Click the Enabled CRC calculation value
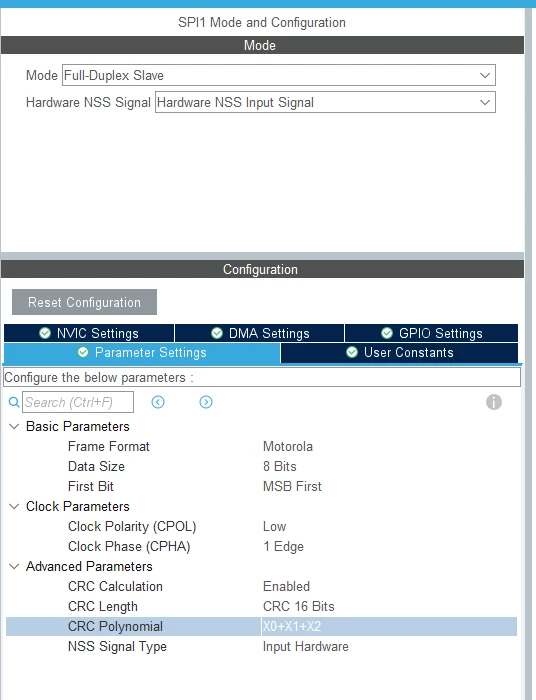The width and height of the screenshot is (536, 700). 286,586
